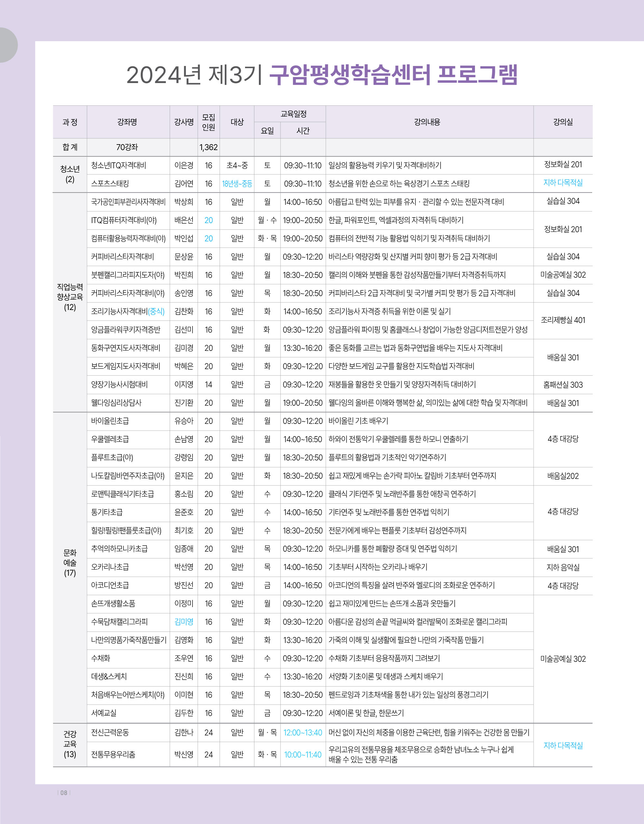Click room 지하 다목적실 in 스포츠스태킹 row

[x=563, y=183]
